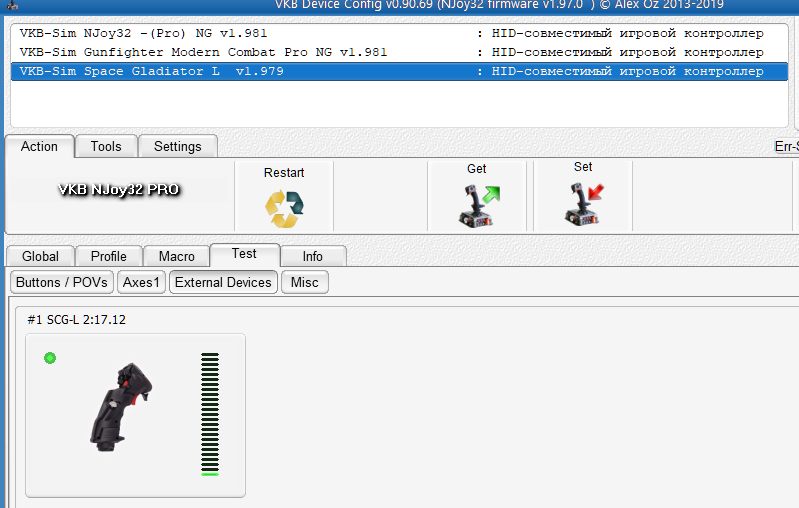Click the SCG-L joystick grip image

coord(121,407)
